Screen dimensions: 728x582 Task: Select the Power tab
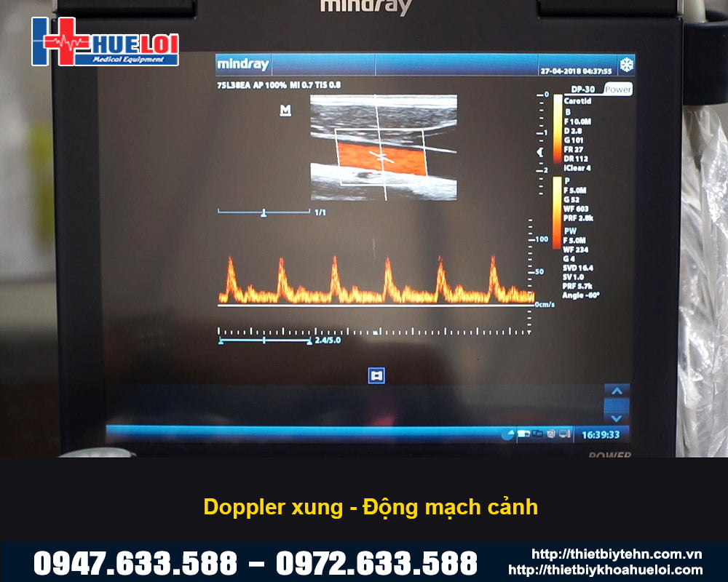(x=618, y=89)
